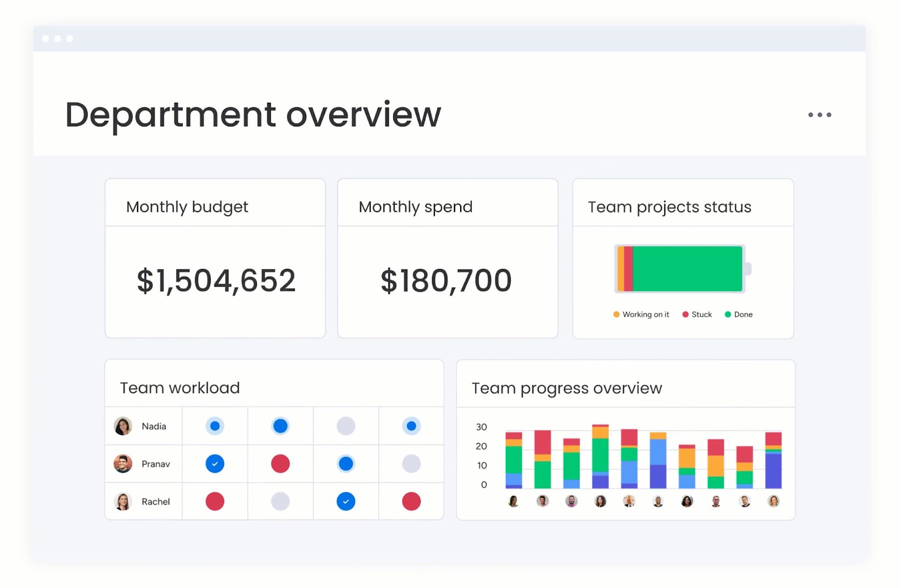Click the fourth stacked bar in progress chart

click(x=601, y=457)
